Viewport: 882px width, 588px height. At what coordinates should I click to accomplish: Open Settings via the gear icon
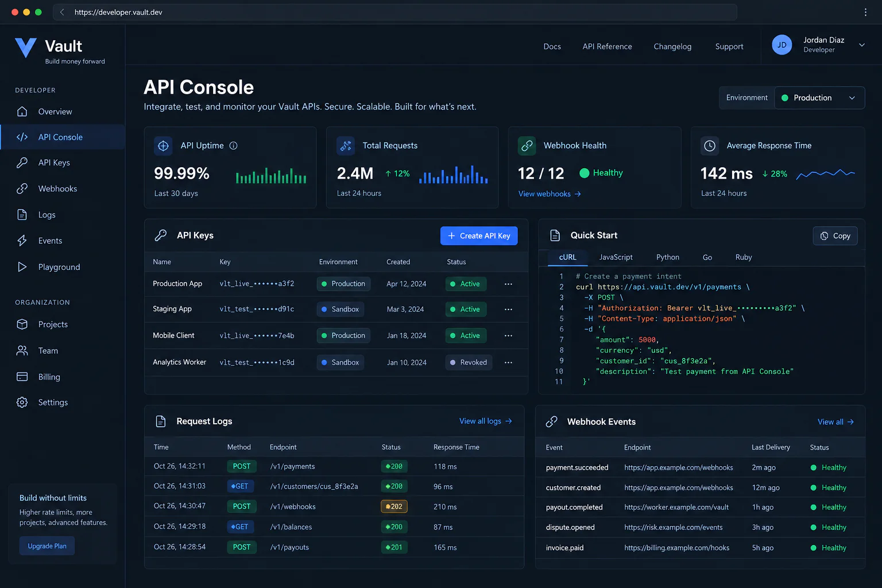(x=22, y=403)
